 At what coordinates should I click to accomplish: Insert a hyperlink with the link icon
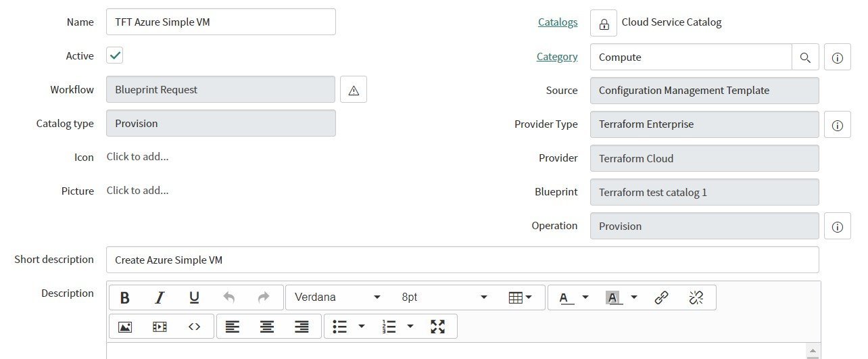click(662, 297)
